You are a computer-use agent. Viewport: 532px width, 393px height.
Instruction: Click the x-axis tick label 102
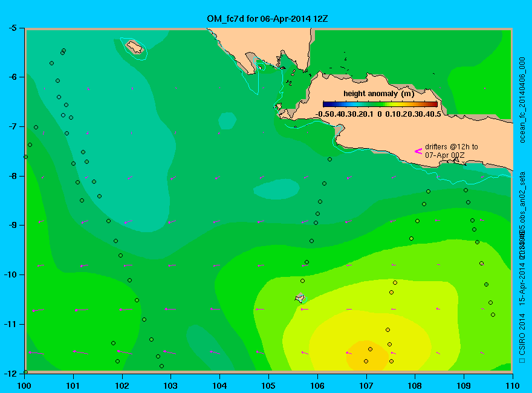pos(122,386)
